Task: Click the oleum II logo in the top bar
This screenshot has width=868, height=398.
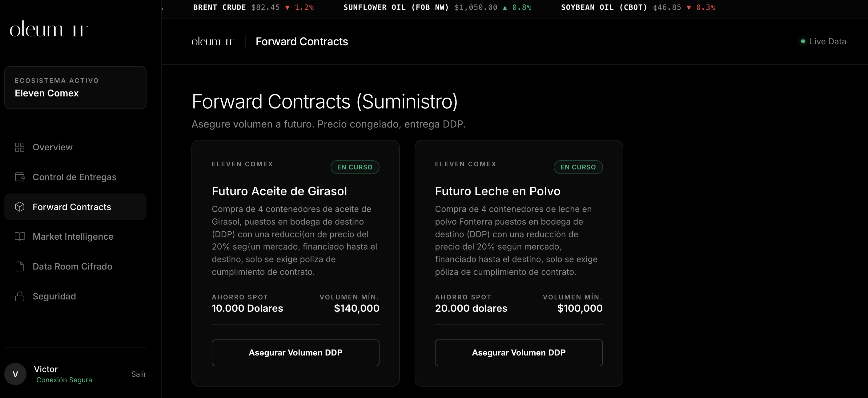Action: click(x=212, y=41)
